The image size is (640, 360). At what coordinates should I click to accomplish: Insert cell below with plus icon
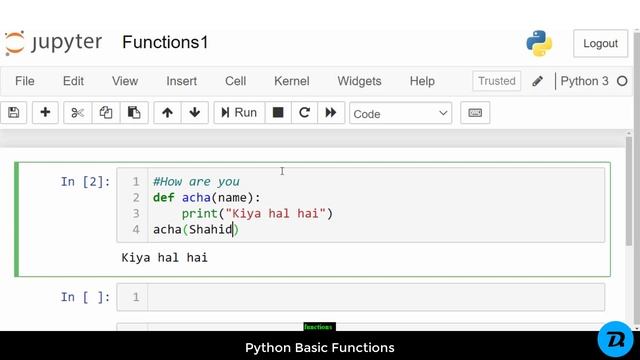[x=45, y=113]
